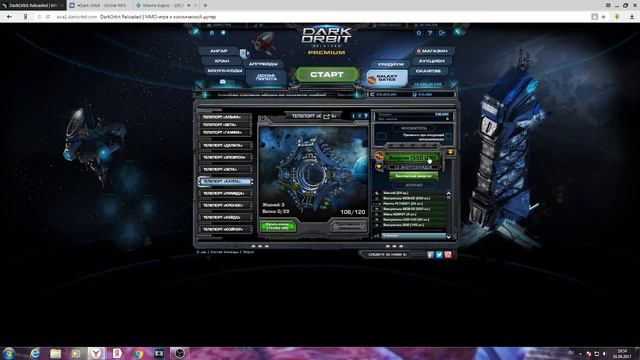Image resolution: width=640 pixels, height=360 pixels.
Task: Open the Windows Start menu
Action: tap(9, 353)
